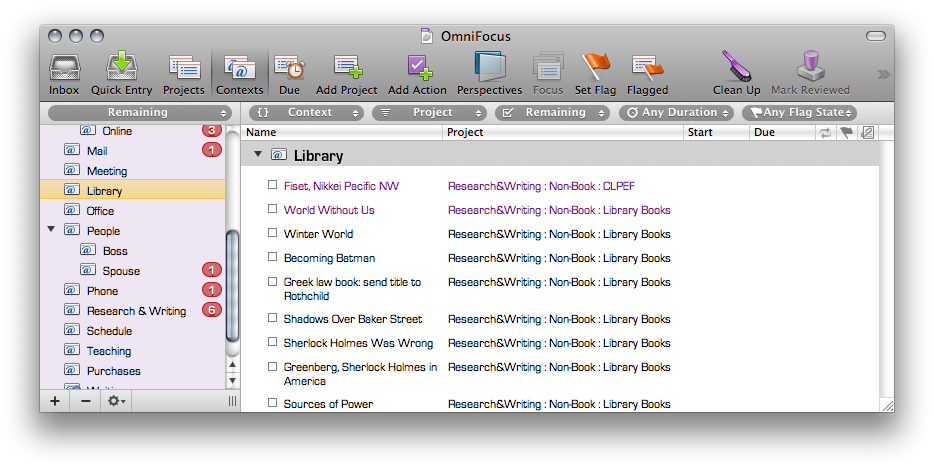This screenshot has width=934, height=467.
Task: Switch to the Projects view icon
Action: pos(183,67)
